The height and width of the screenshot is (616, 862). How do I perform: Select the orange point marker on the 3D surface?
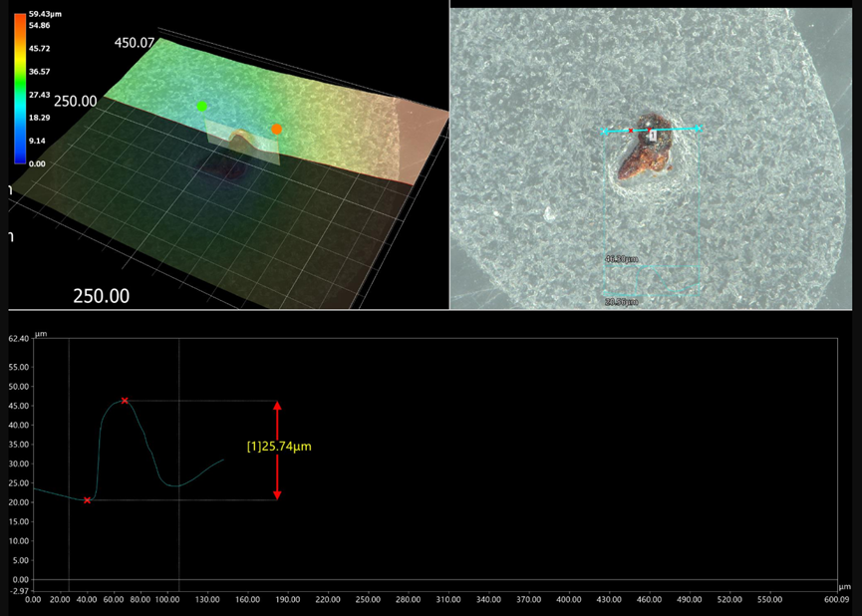[x=276, y=130]
